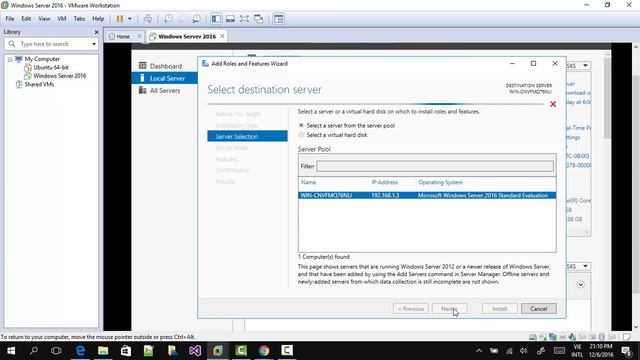Collapse the My Computer tree node
640x360 pixels.
pyautogui.click(x=10, y=59)
